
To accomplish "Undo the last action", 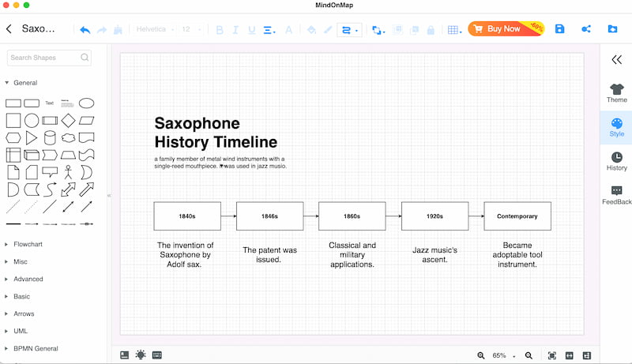I will point(85,30).
